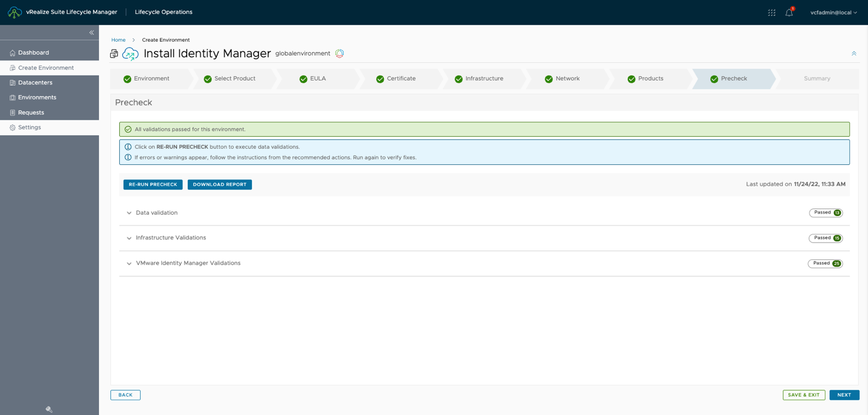Click the Passed 15 badge for Infrastructure Validations

click(826, 238)
